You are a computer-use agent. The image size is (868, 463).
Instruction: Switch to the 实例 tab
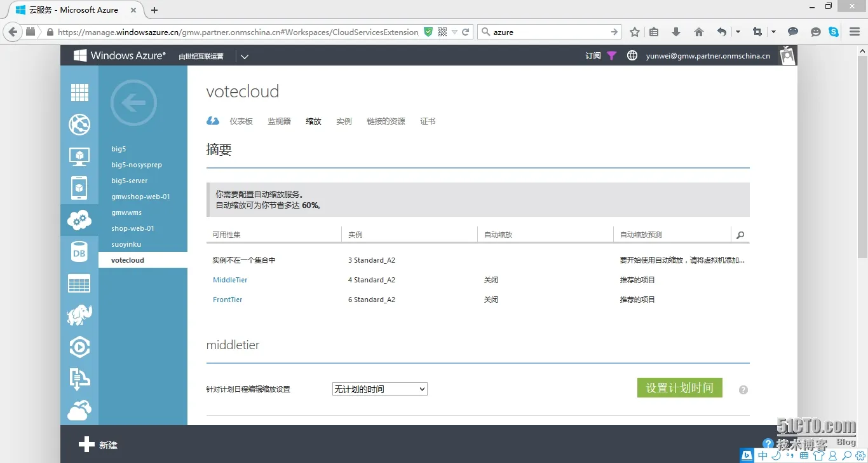tap(344, 121)
